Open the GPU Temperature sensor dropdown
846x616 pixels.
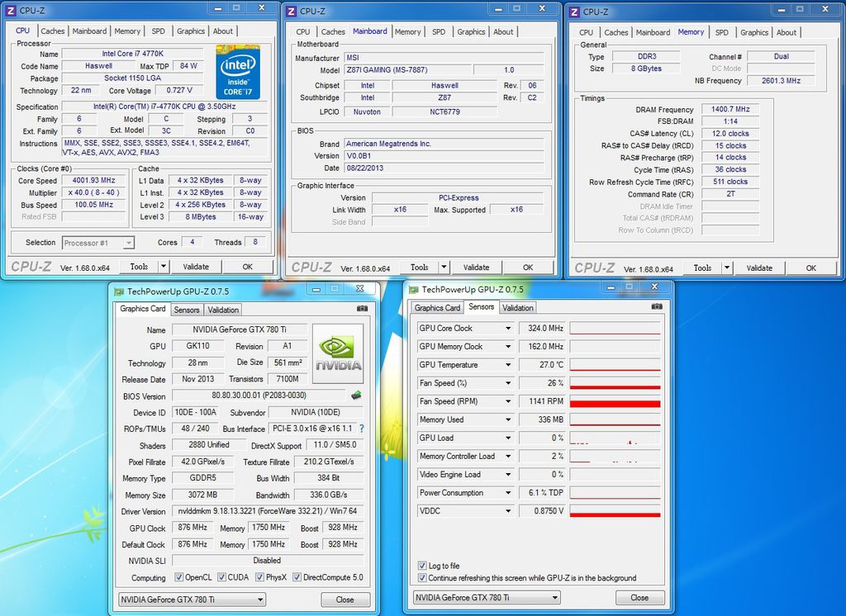click(508, 365)
